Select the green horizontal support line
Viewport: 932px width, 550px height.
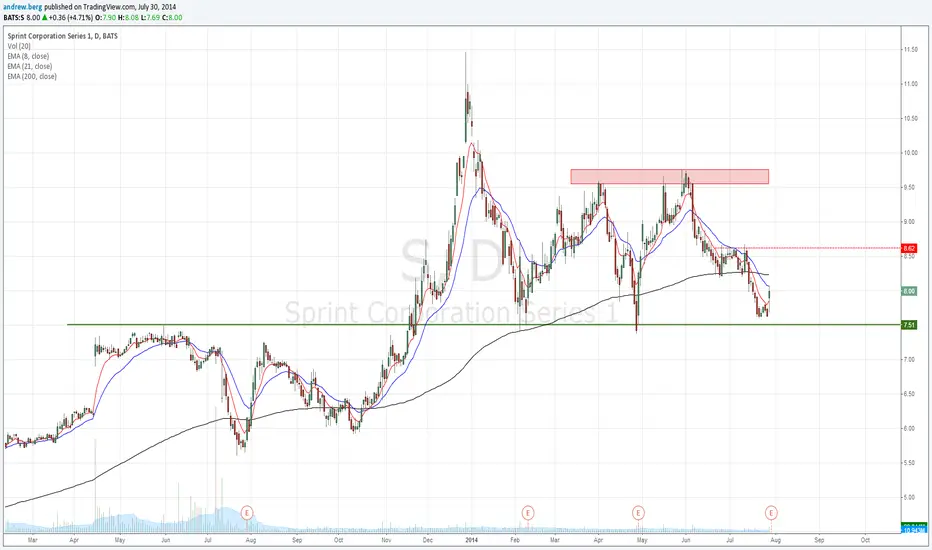point(484,325)
